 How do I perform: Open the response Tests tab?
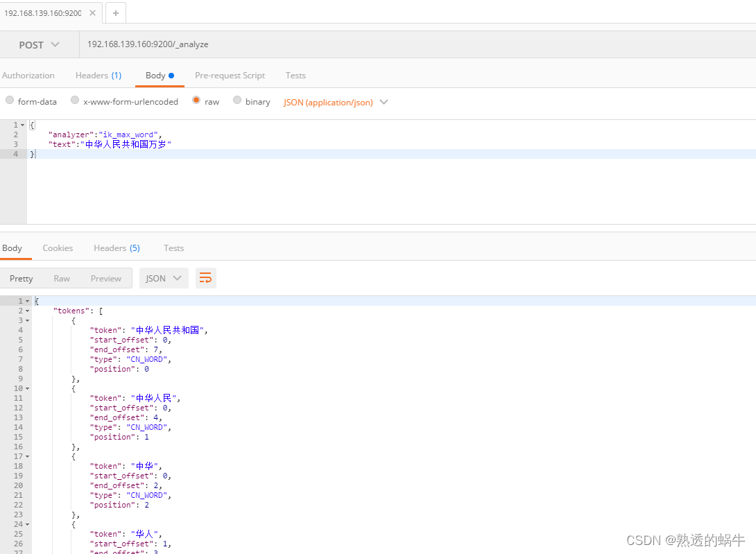point(173,248)
